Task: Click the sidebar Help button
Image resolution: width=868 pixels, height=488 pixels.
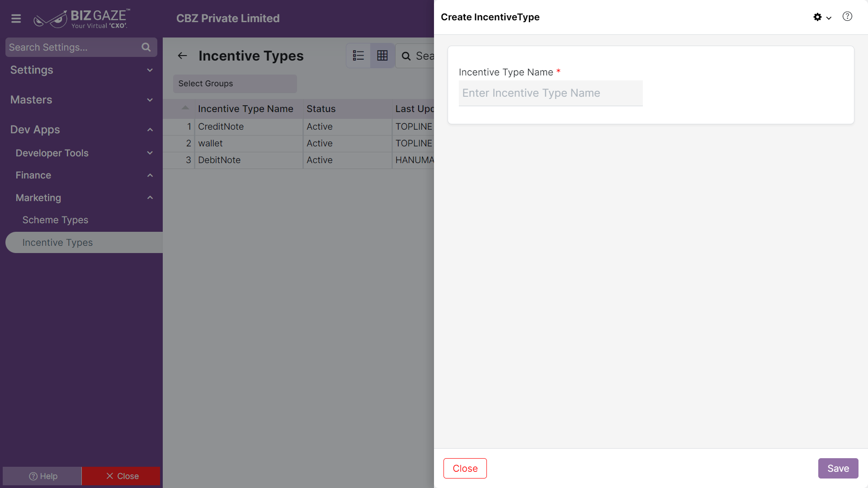Action: pos(42,476)
